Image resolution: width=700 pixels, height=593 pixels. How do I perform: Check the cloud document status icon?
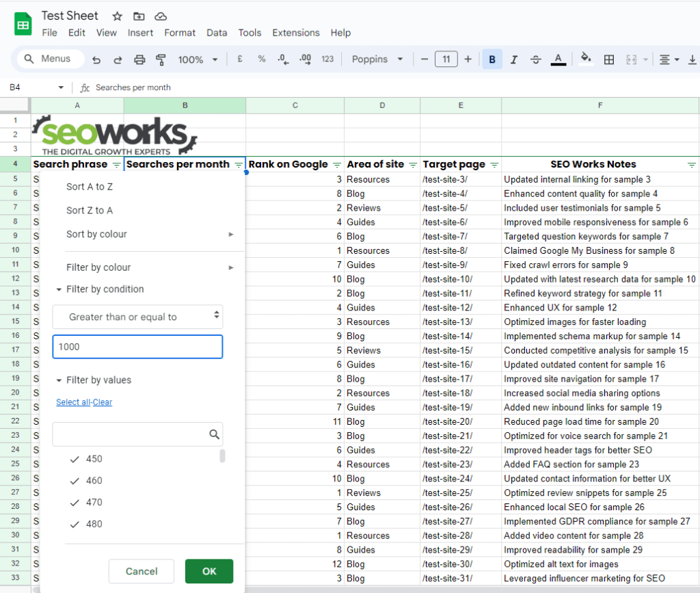[x=161, y=16]
